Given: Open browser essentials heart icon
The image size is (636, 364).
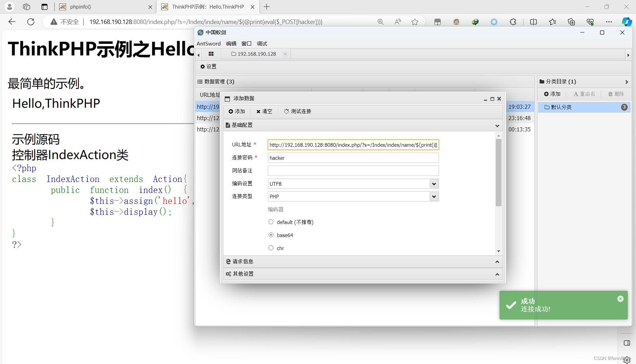Looking at the screenshot, I should (x=590, y=22).
